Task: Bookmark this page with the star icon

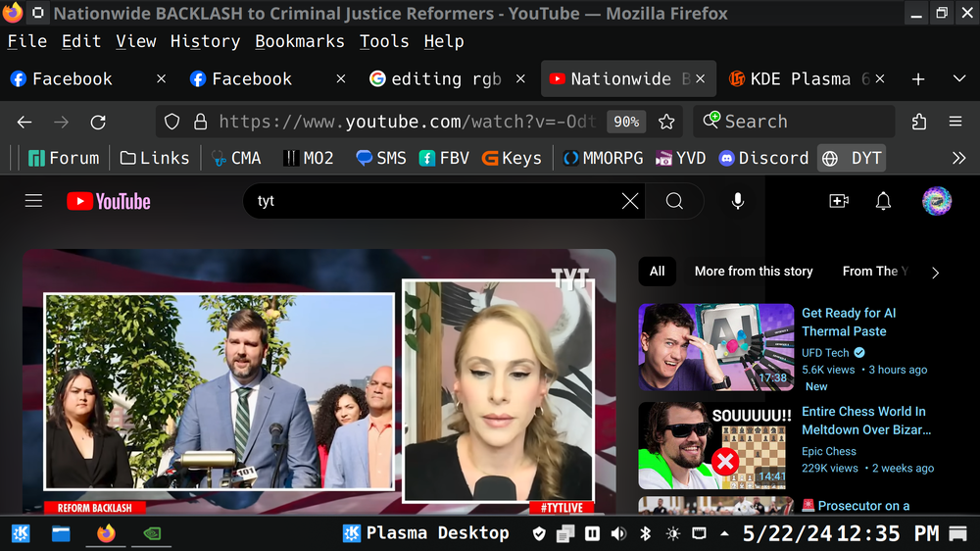Action: (666, 122)
